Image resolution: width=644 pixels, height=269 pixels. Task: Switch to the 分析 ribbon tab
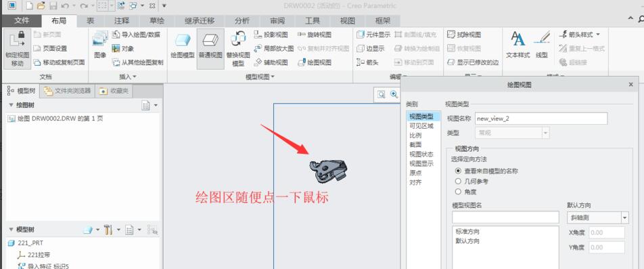coord(242,21)
